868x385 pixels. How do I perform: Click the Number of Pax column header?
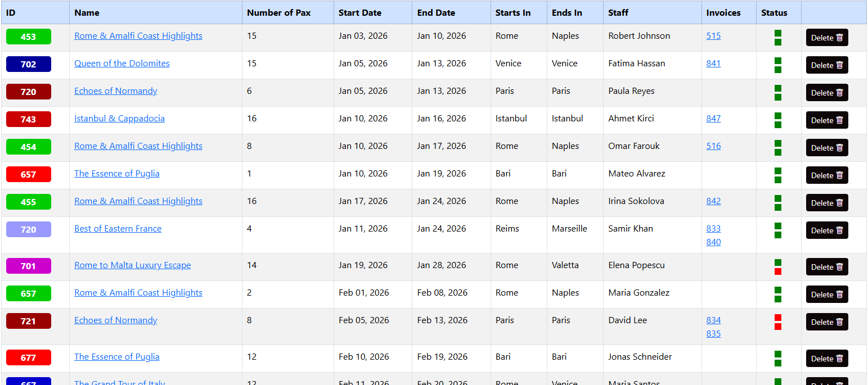pos(278,13)
